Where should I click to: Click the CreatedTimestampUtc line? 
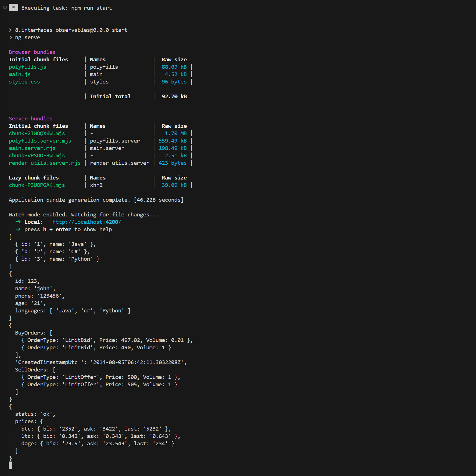pyautogui.click(x=101, y=362)
